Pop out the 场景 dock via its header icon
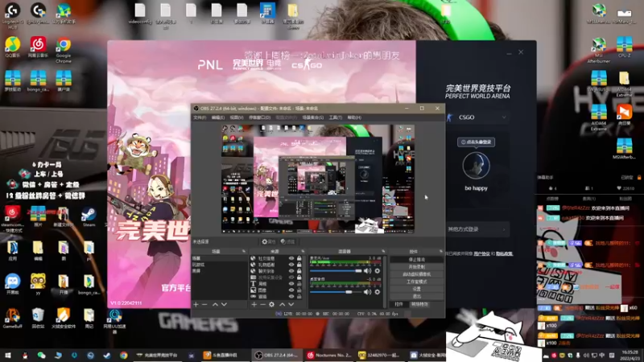 (x=244, y=251)
